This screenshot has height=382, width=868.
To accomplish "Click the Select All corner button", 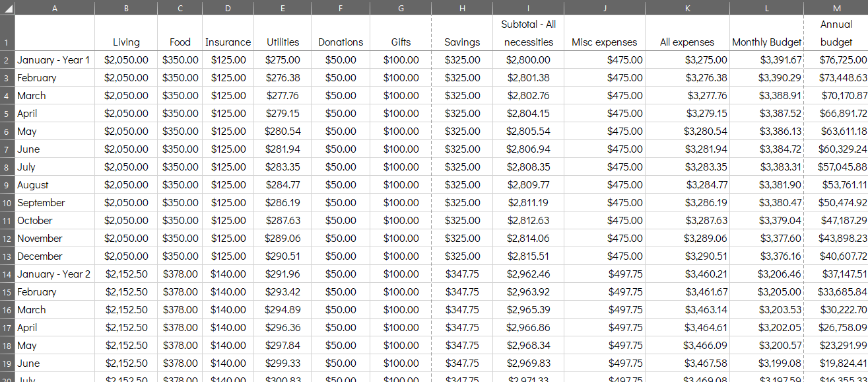I will [x=7, y=8].
